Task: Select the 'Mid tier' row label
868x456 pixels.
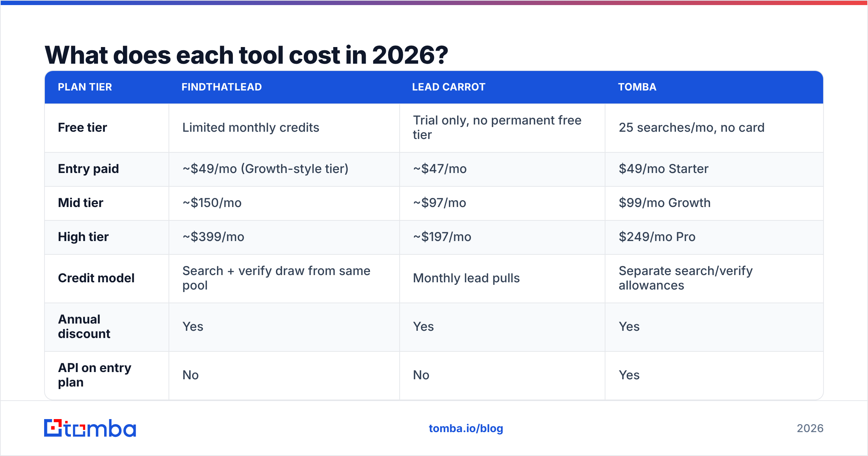Action: pyautogui.click(x=80, y=203)
